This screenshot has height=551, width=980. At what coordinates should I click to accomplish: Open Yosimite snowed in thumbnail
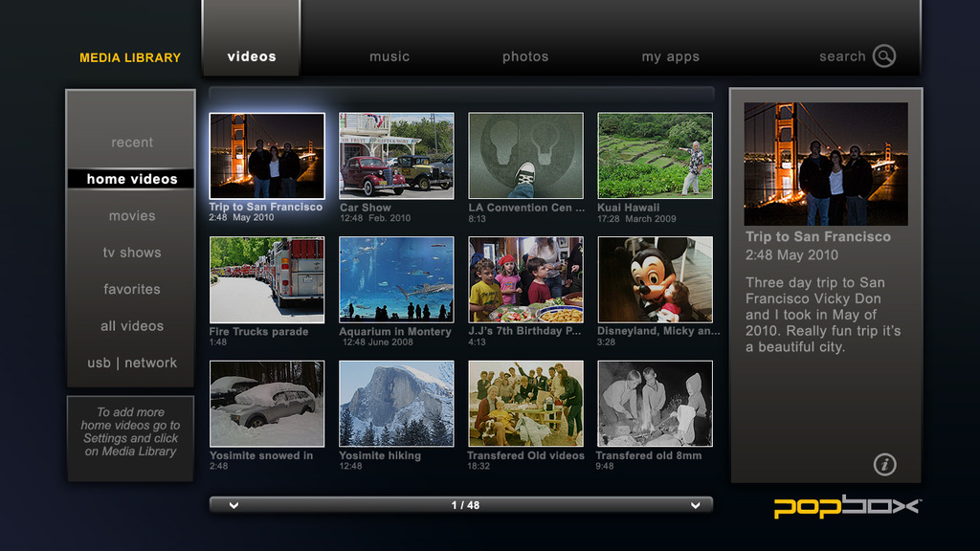click(267, 404)
